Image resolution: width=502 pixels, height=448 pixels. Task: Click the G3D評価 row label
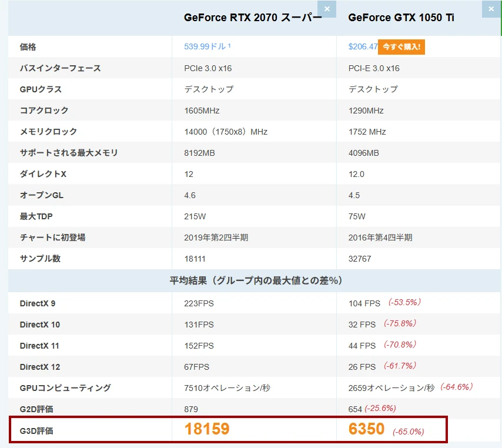point(36,431)
